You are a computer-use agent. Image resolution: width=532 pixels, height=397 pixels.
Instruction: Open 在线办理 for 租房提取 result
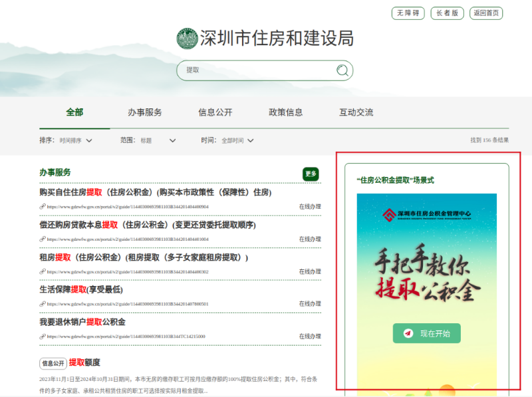(x=309, y=272)
